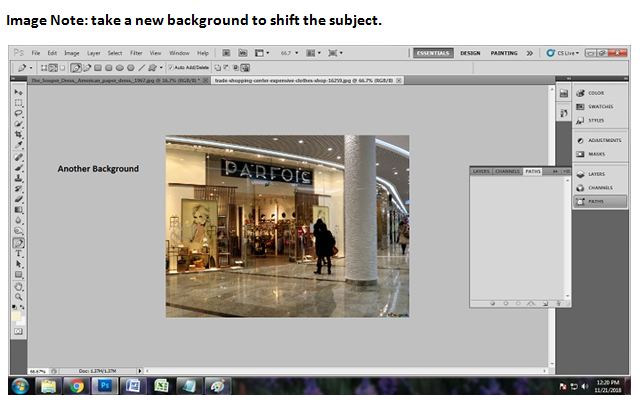Toggle the Auto Add/Delete checkbox
The image size is (642, 401).
[171, 68]
